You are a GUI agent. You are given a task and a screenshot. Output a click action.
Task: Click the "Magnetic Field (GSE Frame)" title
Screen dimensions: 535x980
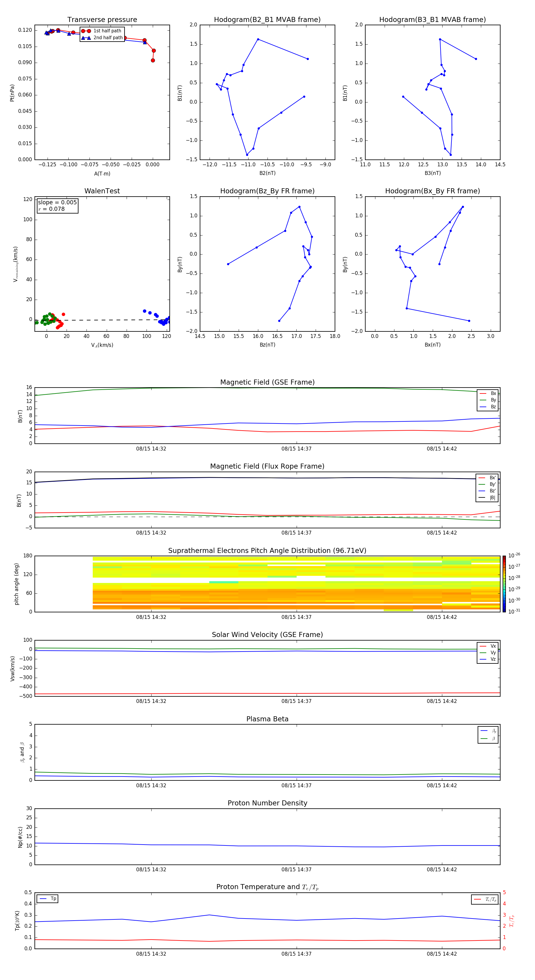point(267,382)
